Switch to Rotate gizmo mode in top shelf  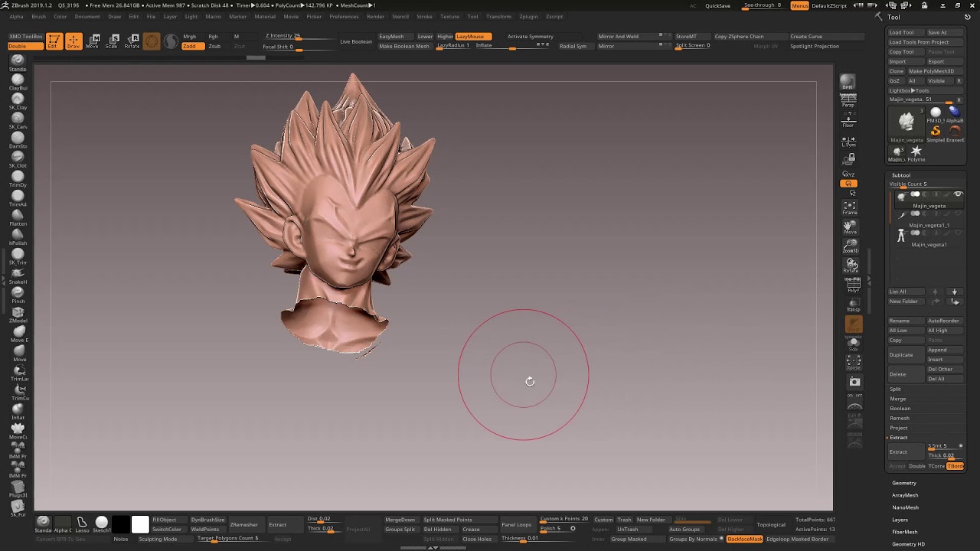pyautogui.click(x=132, y=41)
